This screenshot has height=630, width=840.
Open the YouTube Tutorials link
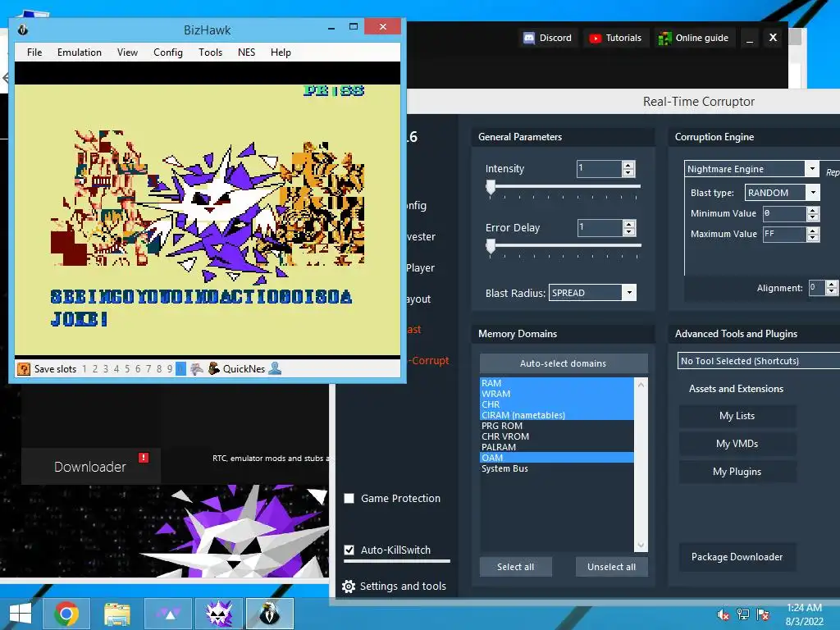(x=615, y=38)
